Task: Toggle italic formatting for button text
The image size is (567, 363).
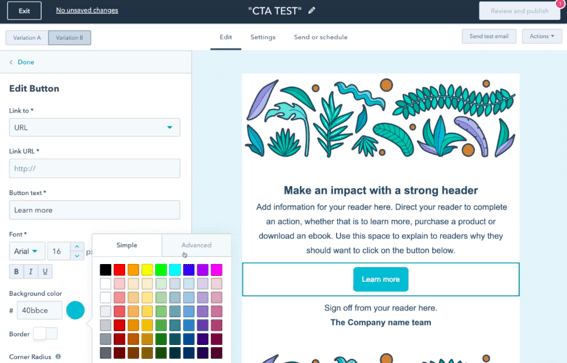Action: [x=31, y=271]
